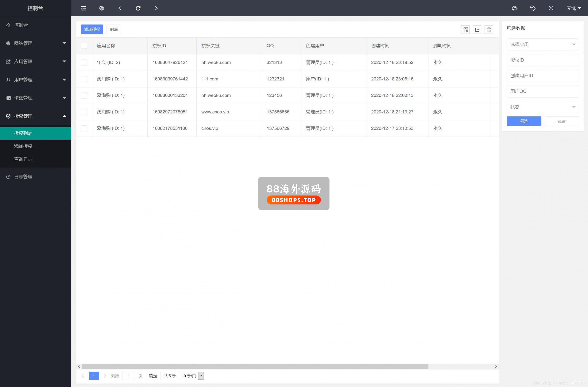Image resolution: width=588 pixels, height=387 pixels.
Task: Toggle fullscreen mode icon
Action: pos(551,8)
